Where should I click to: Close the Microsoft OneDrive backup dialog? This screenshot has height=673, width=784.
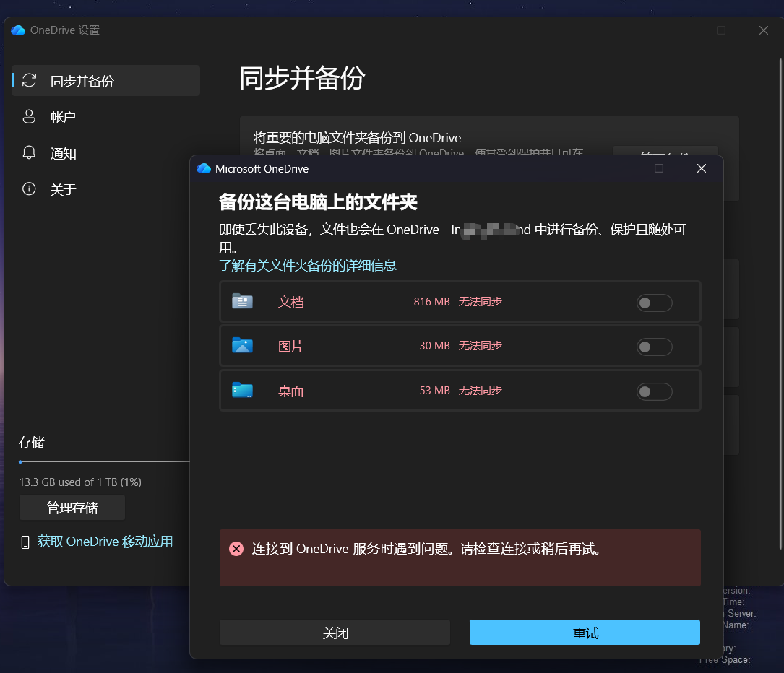[x=702, y=168]
